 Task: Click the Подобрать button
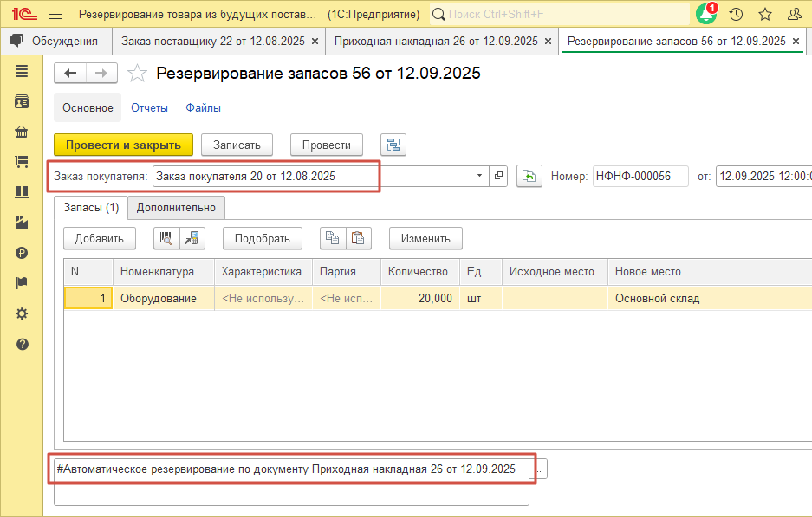point(262,238)
